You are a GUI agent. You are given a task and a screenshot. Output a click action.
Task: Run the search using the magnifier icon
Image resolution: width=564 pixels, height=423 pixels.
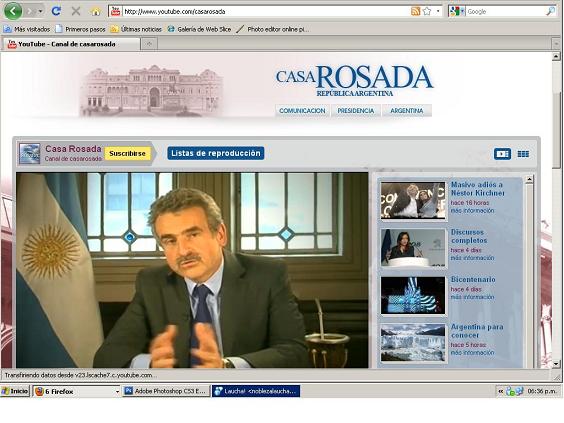(x=550, y=12)
